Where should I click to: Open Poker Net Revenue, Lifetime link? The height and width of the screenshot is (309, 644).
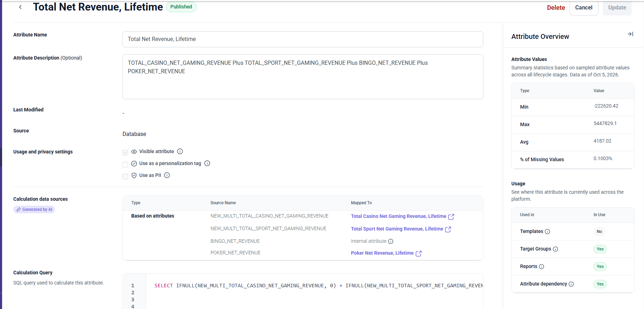382,253
